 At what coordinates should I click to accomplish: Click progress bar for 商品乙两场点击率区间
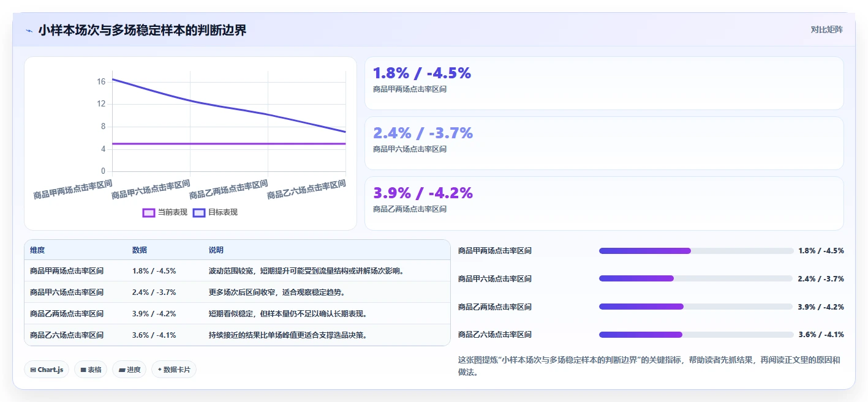click(696, 307)
